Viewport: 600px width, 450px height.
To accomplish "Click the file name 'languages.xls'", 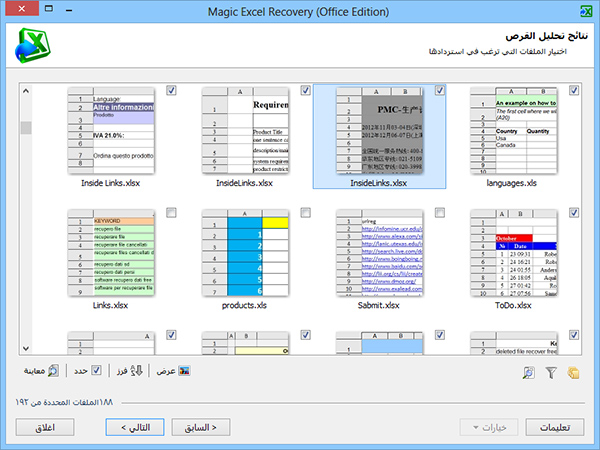I will (x=512, y=183).
